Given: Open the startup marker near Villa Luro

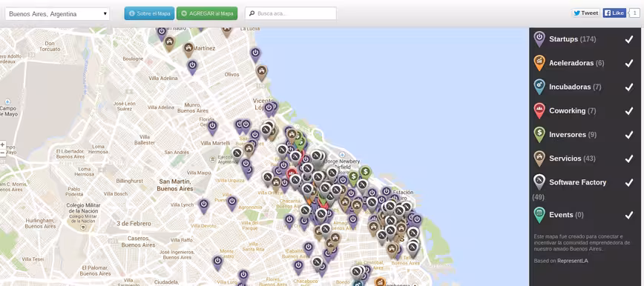Looking at the screenshot, I should [x=243, y=276].
